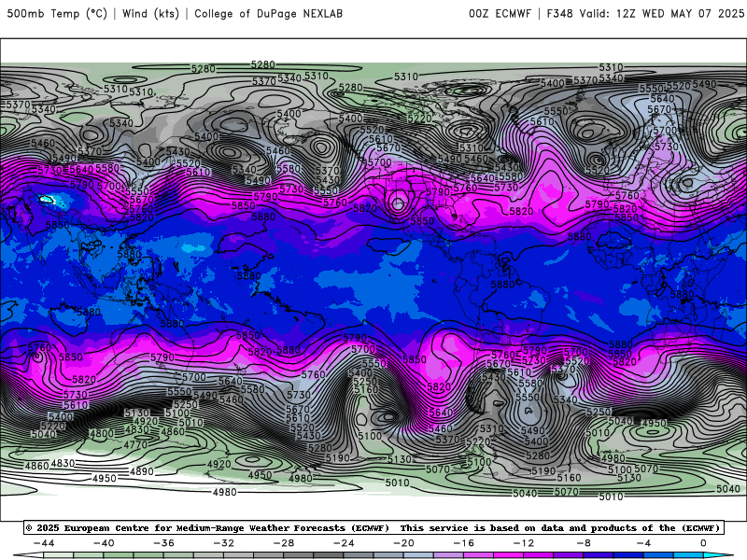The image size is (747, 560).
Task: Select the -20 legend value
Action: [403, 543]
